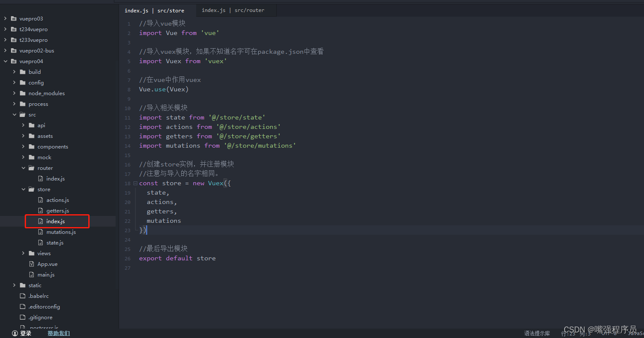Click 语法提示库 in the status bar
644x338 pixels.
tap(537, 333)
